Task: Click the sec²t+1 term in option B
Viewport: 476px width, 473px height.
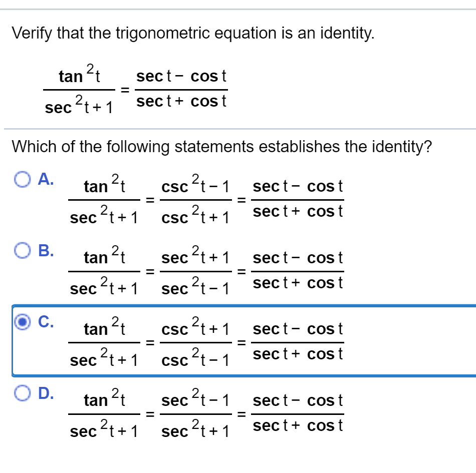Action: point(194,256)
